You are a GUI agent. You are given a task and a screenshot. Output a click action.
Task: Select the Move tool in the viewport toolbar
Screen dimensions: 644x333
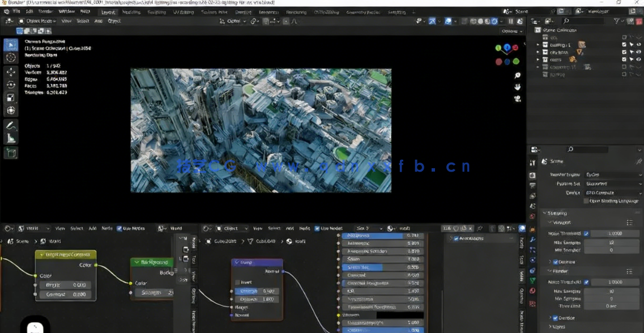tap(11, 71)
